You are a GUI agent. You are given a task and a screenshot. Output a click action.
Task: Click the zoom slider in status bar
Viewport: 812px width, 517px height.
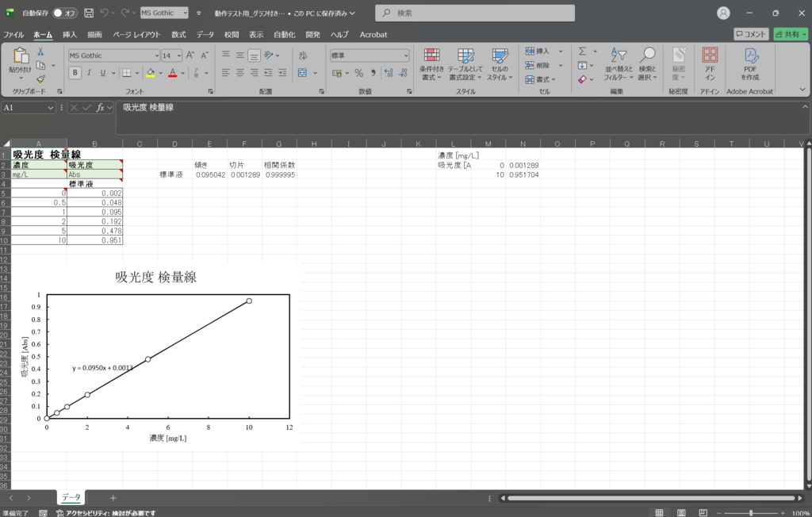(751, 513)
